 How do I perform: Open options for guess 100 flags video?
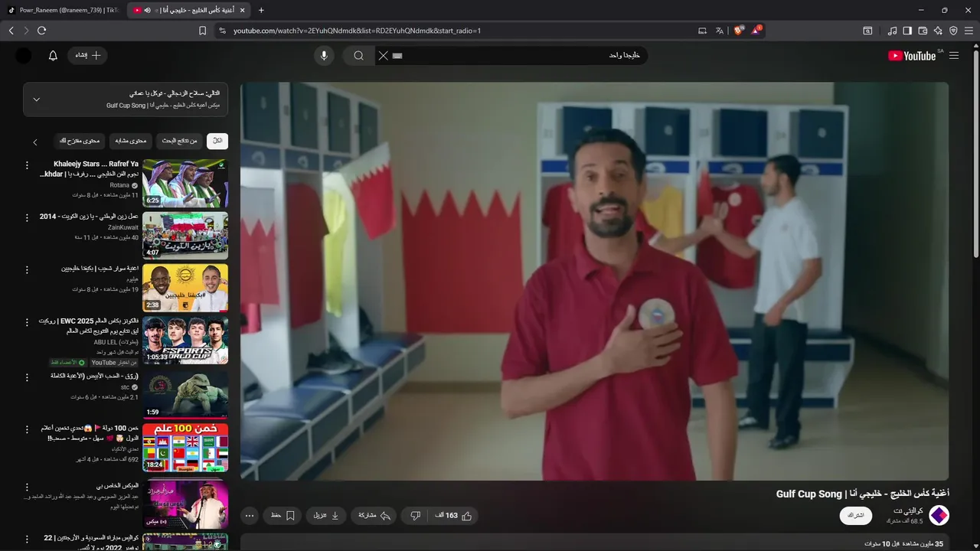click(27, 429)
